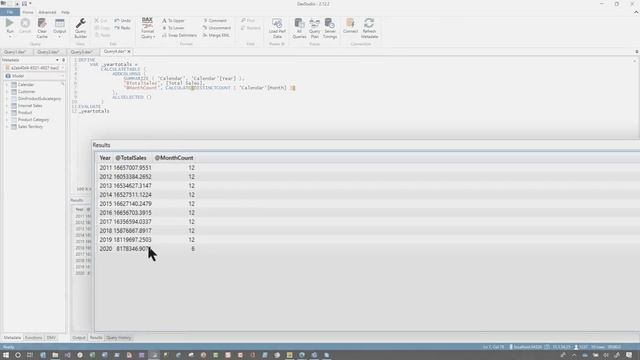
Task: Expand the Calendar table node
Action: [x=7, y=84]
